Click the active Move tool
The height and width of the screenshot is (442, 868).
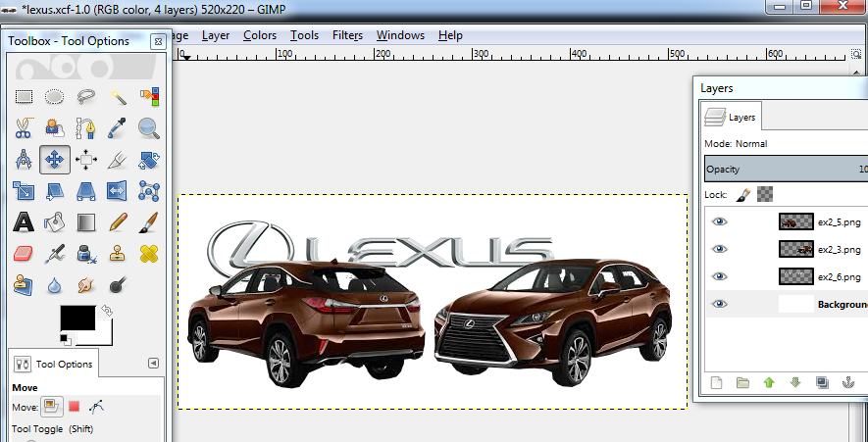click(x=54, y=160)
